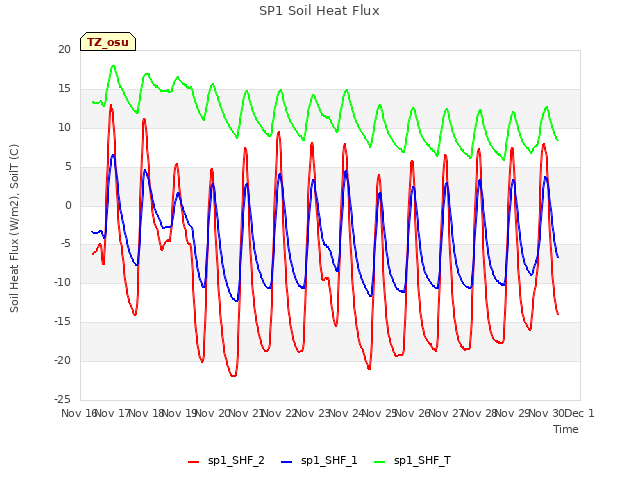Click the y-axis tick value -10
Image resolution: width=640 pixels, height=480 pixels.
click(x=62, y=282)
